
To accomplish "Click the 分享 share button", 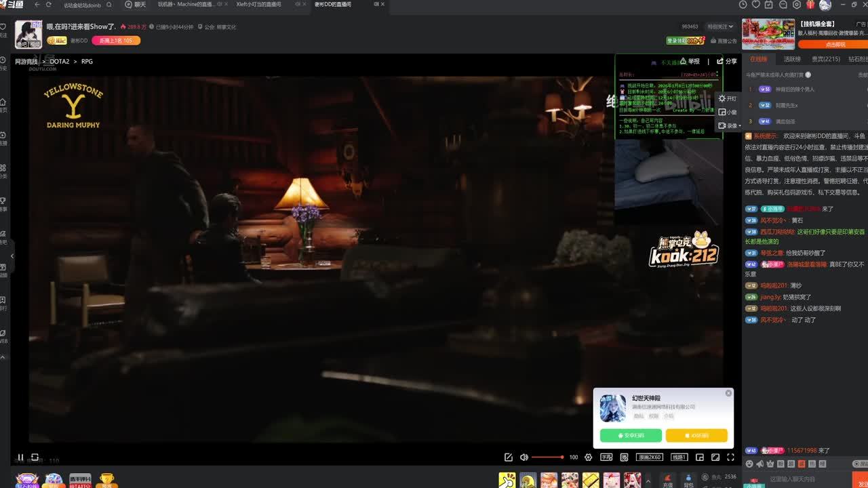I will (726, 61).
